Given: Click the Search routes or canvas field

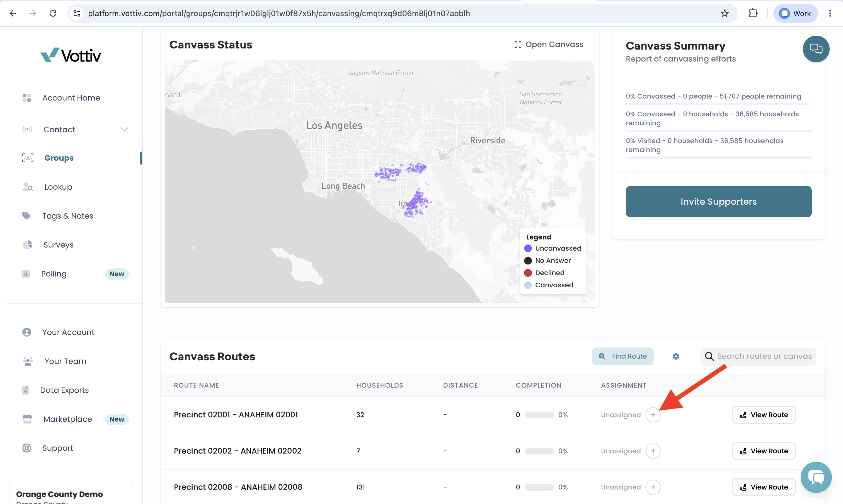Looking at the screenshot, I should [x=758, y=356].
